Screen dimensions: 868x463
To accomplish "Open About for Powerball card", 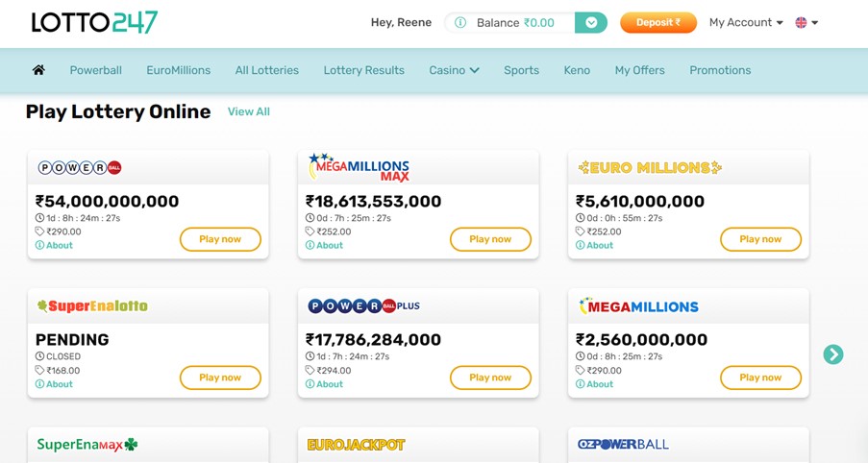I will (x=54, y=245).
